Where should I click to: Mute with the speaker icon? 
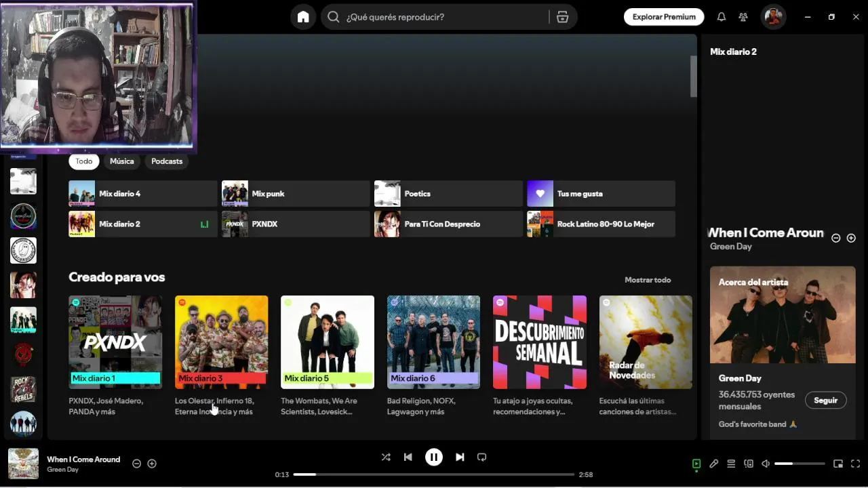766,464
